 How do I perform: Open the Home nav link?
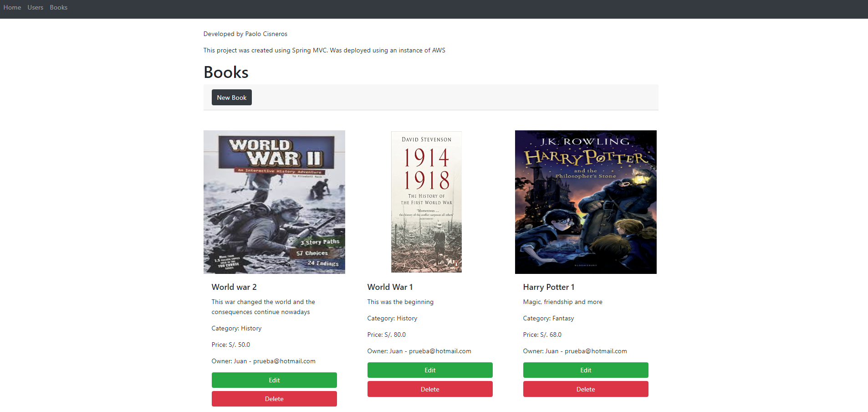12,8
